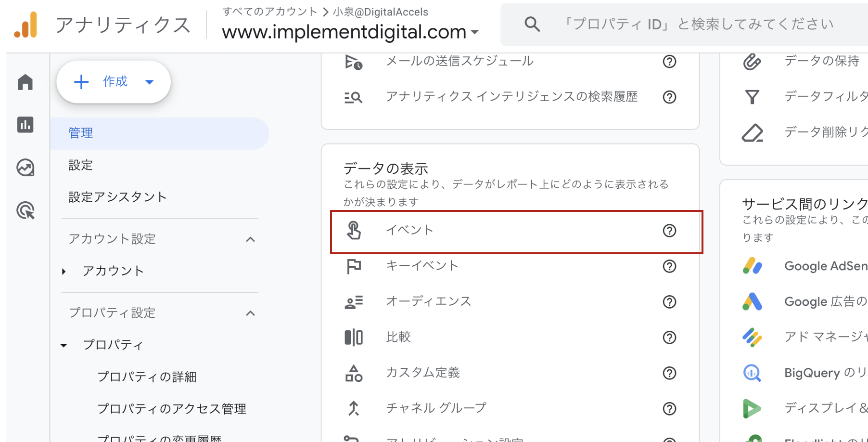The image size is (868, 442).
Task: Click the アナリティクス インテリジェンスの検索履歴 icon
Action: click(x=354, y=97)
